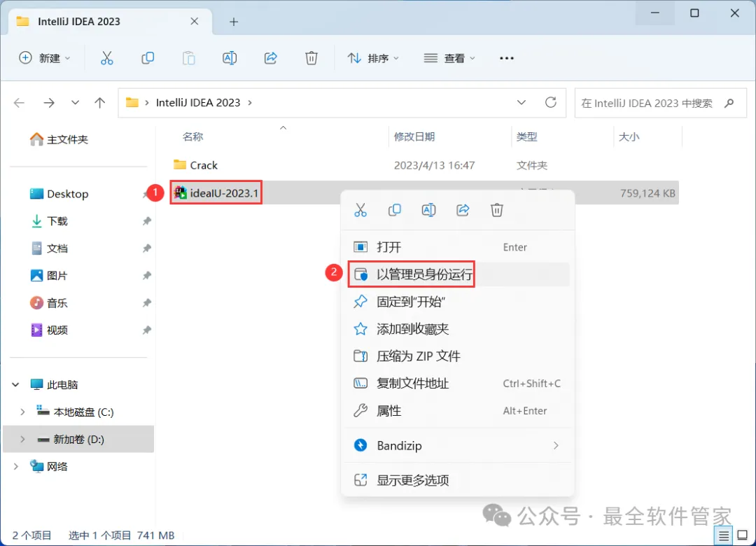The height and width of the screenshot is (546, 756).
Task: Choose 属性 in the context menu
Action: point(458,411)
